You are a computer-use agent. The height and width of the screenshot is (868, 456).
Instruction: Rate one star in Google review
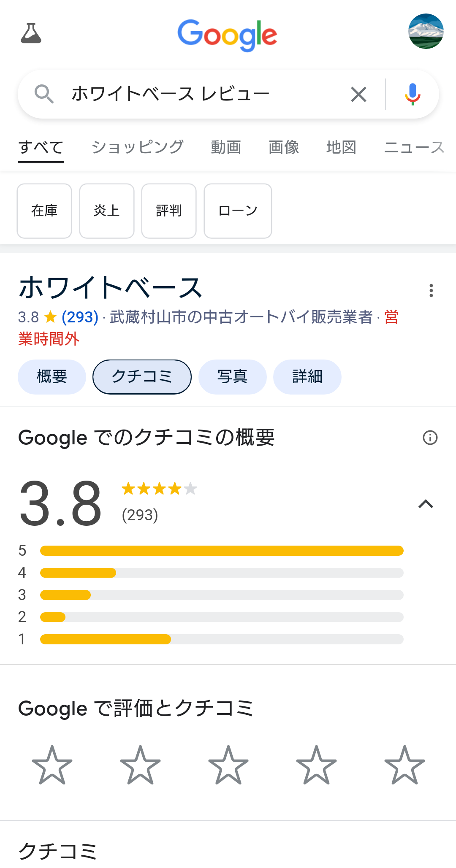point(52,765)
